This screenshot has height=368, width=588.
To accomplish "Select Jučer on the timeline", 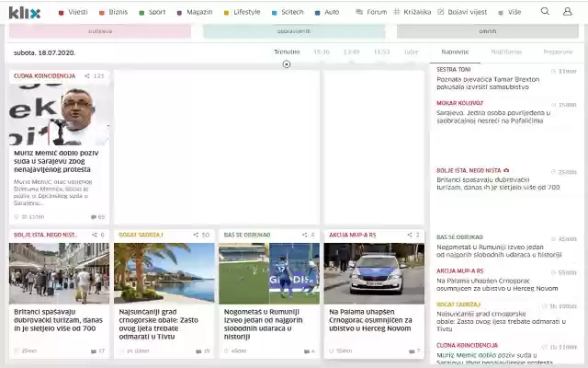I will point(412,52).
